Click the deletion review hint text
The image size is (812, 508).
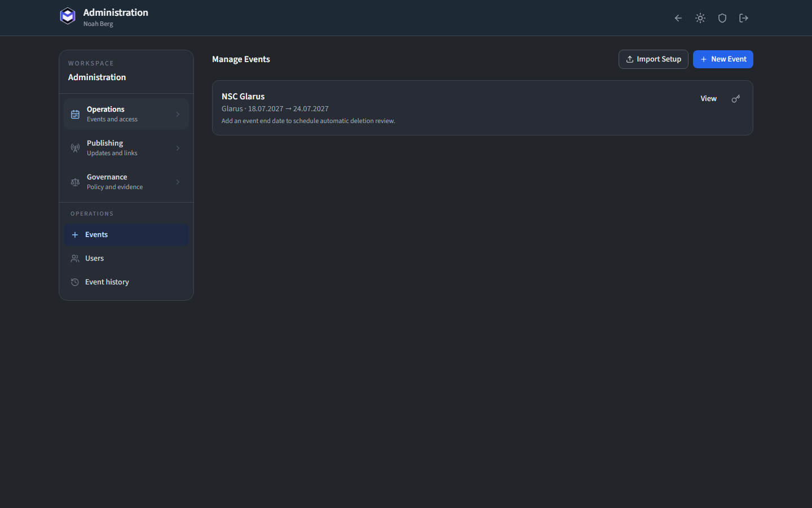pyautogui.click(x=308, y=121)
